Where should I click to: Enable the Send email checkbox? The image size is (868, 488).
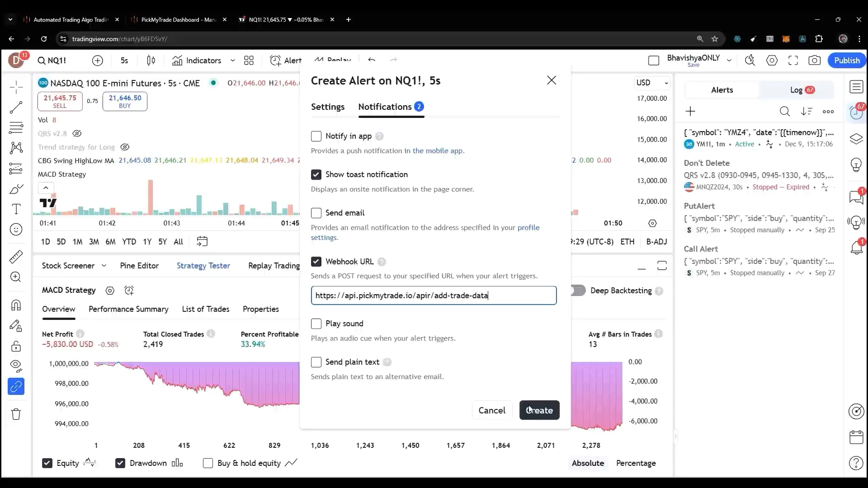tap(316, 213)
